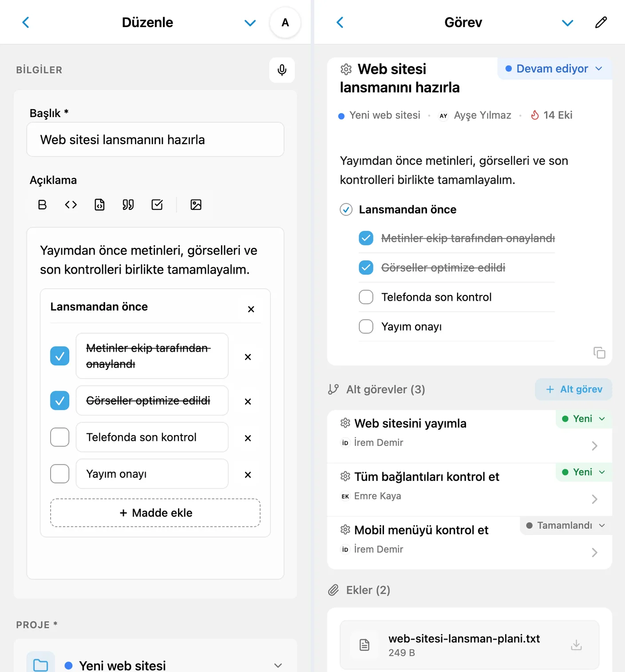Add a subtask with '+ Alt görev'

click(x=574, y=389)
